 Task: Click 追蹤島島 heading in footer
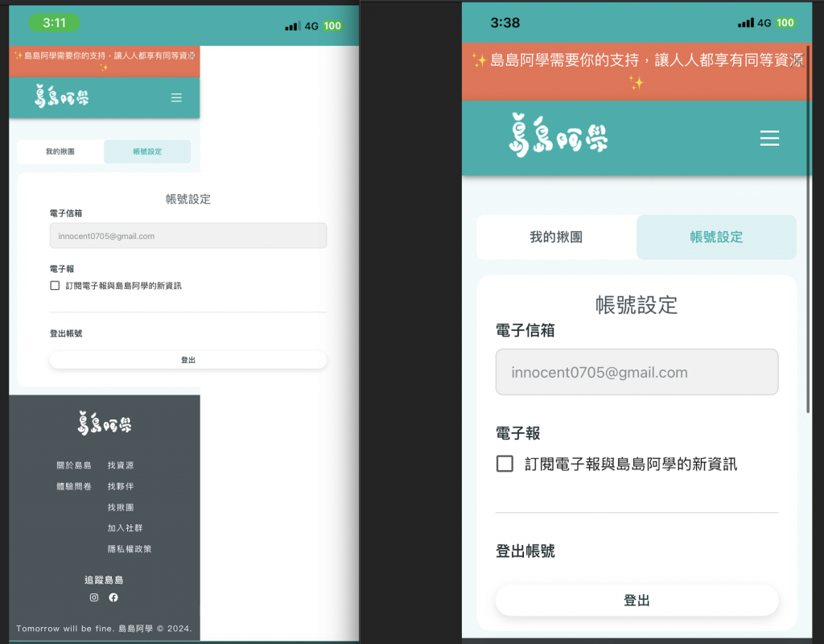click(104, 580)
